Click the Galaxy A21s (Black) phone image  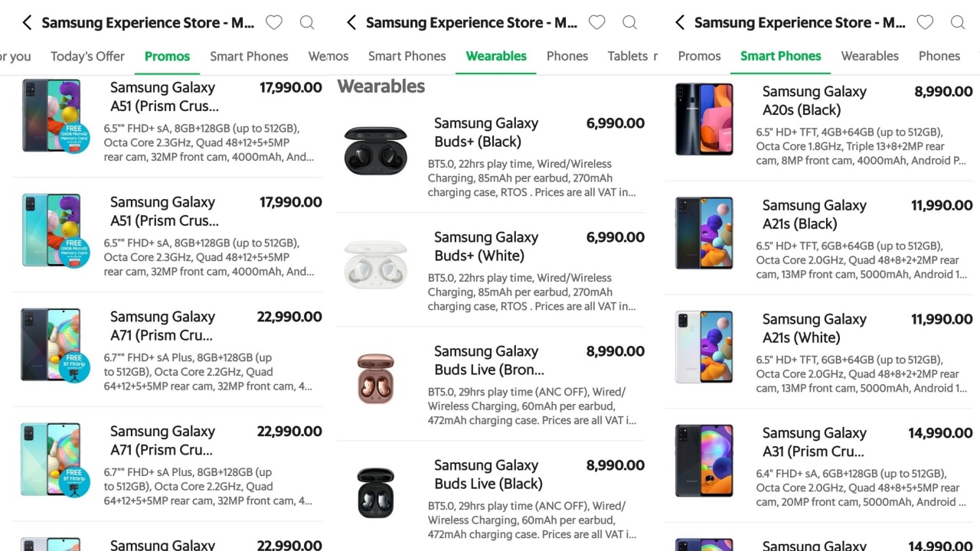pos(704,233)
